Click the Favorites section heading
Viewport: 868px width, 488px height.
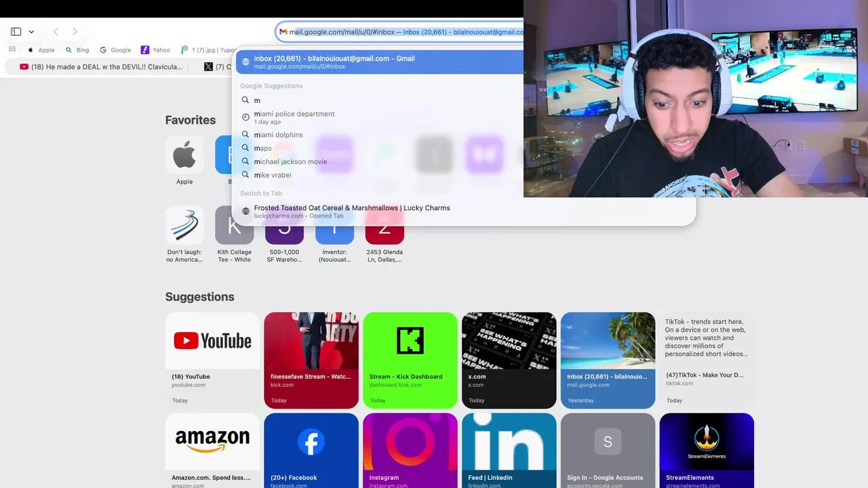191,120
